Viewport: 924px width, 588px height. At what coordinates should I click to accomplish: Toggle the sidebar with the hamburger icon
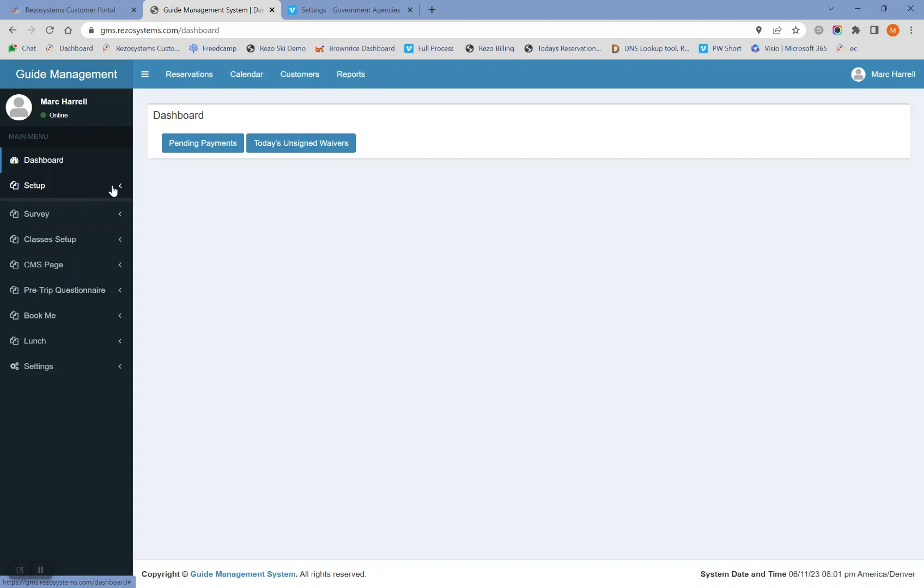[x=145, y=74]
